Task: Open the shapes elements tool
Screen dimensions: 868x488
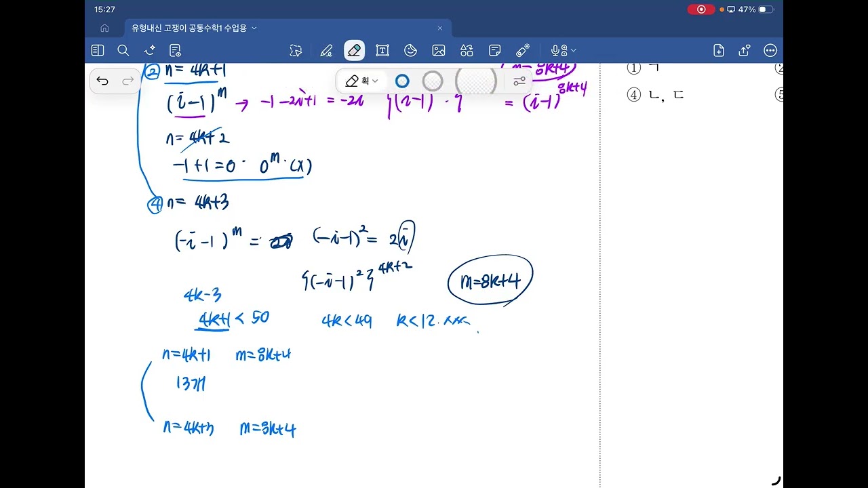Action: pos(467,50)
